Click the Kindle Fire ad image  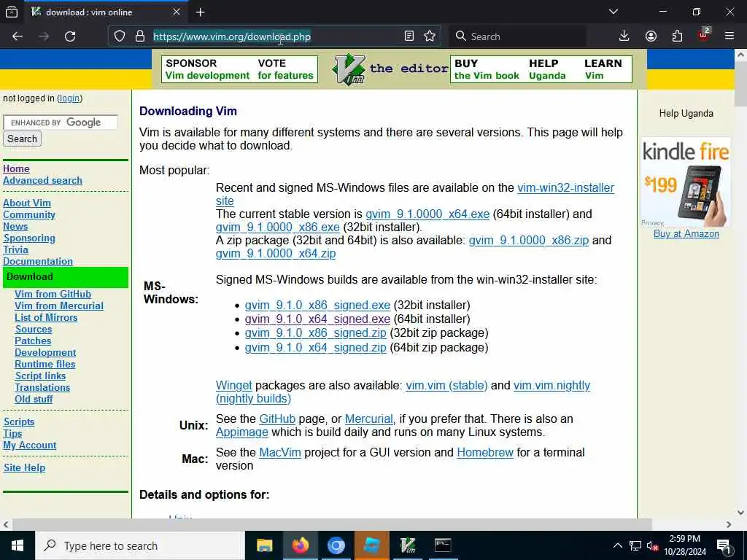(x=686, y=182)
